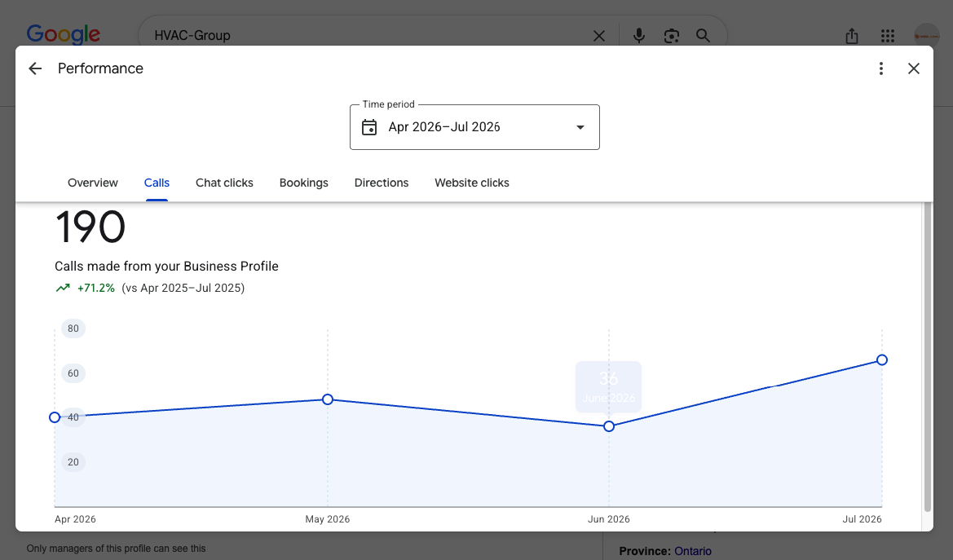This screenshot has width=953, height=560.
Task: Click the magnifier search icon
Action: pos(704,36)
